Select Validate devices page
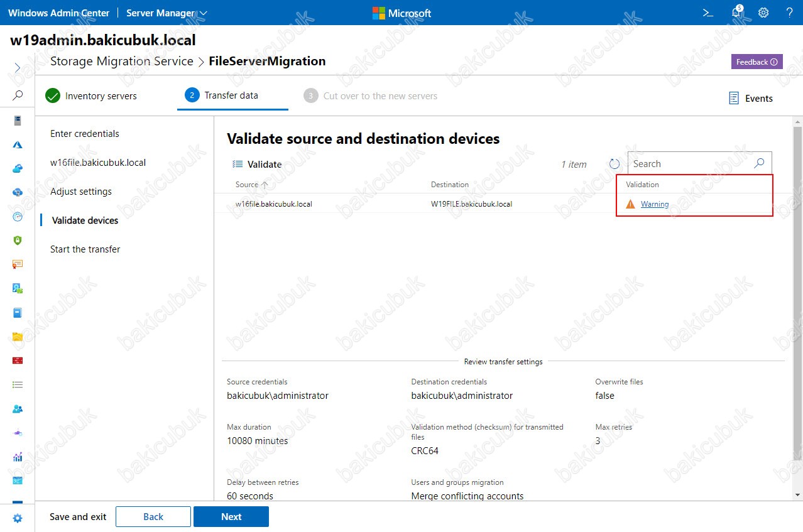803x532 pixels. coord(85,220)
